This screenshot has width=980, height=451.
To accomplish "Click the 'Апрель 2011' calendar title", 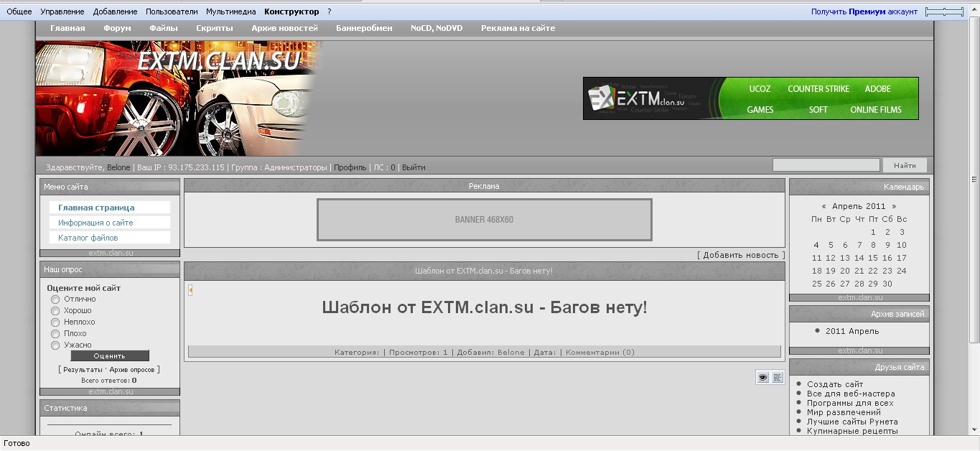I will tap(859, 206).
